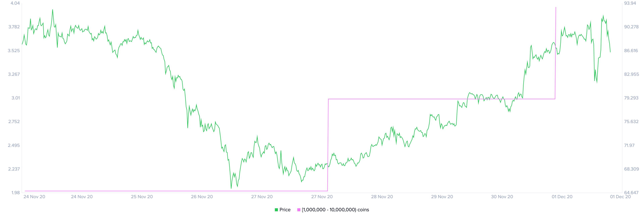Click the right axis value 90.278
644x218 pixels.
(x=631, y=27)
